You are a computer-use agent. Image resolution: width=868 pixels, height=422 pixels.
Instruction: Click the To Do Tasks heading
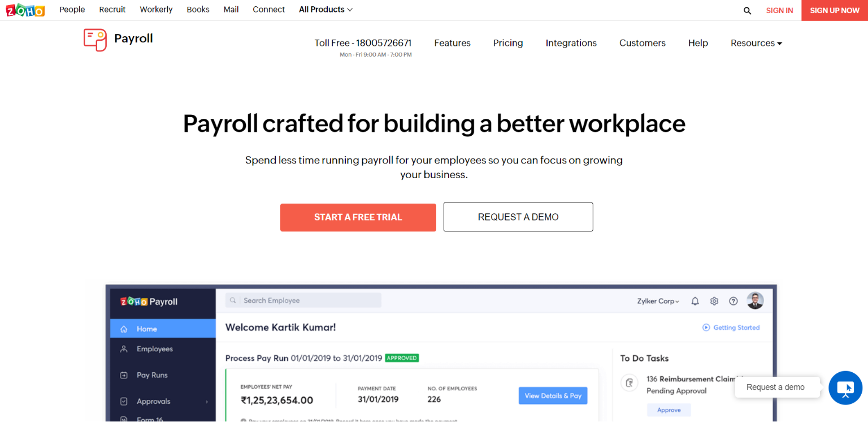[x=644, y=358]
